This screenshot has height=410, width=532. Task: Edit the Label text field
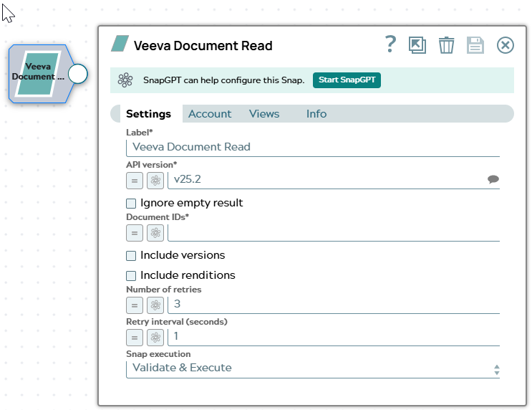tap(313, 147)
